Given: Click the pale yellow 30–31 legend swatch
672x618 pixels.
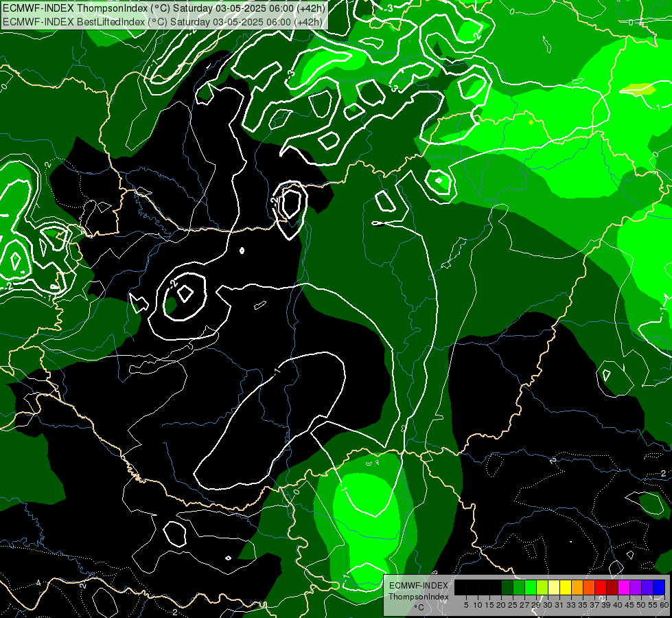Looking at the screenshot, I should (554, 587).
